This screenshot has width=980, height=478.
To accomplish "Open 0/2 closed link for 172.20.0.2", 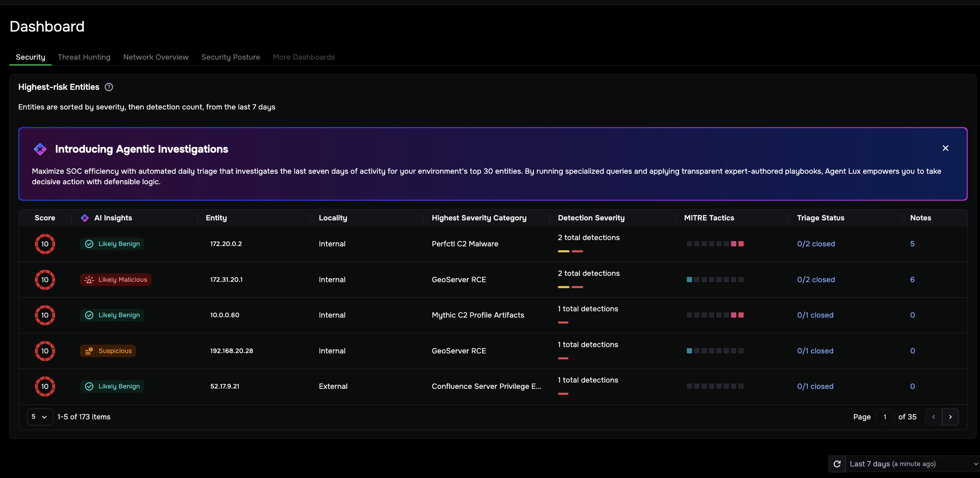I will (816, 244).
